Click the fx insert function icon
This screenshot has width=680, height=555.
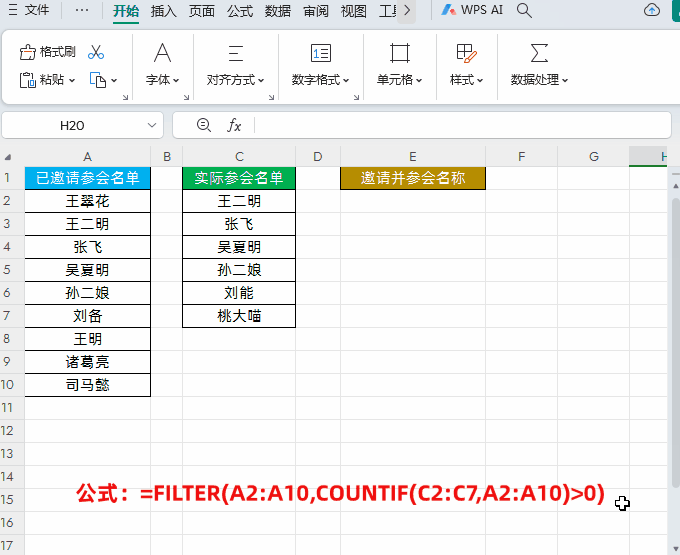pyautogui.click(x=234, y=125)
